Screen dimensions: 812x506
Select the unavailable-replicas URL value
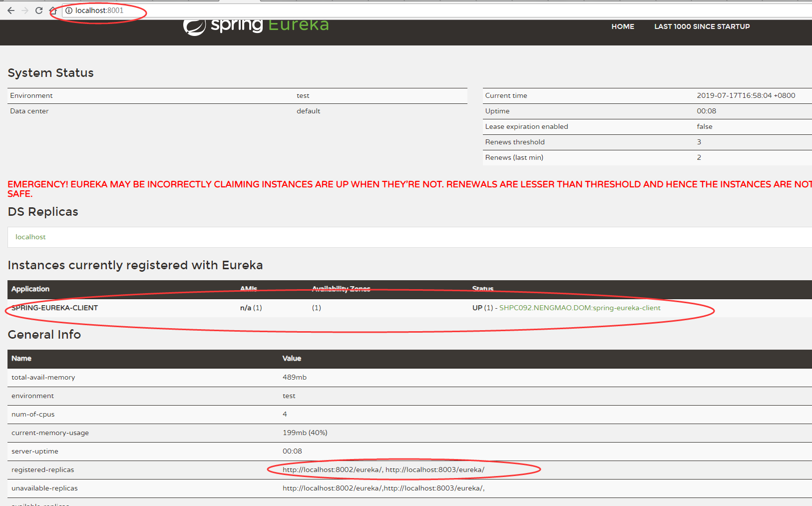click(x=384, y=488)
